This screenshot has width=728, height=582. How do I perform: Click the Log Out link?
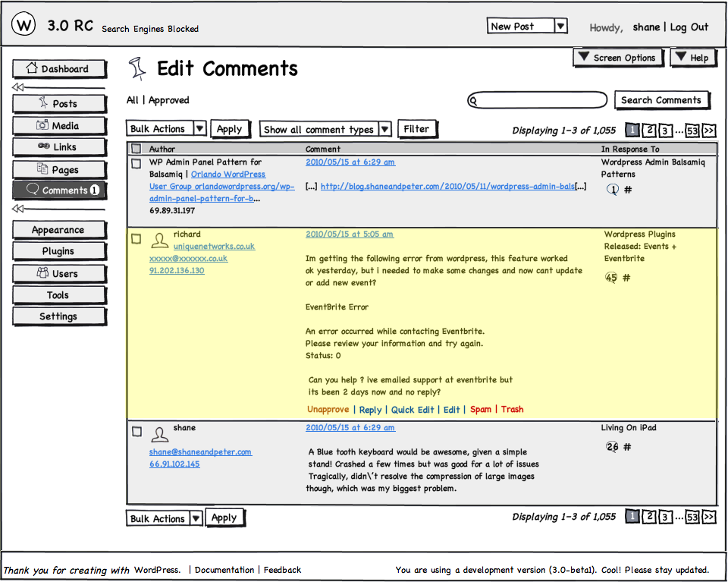(x=689, y=27)
